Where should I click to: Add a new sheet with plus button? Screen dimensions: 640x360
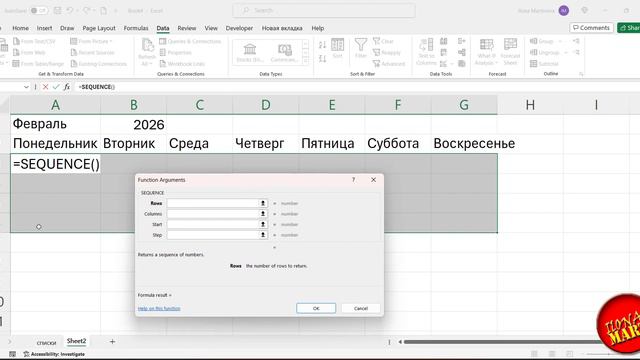tap(112, 342)
